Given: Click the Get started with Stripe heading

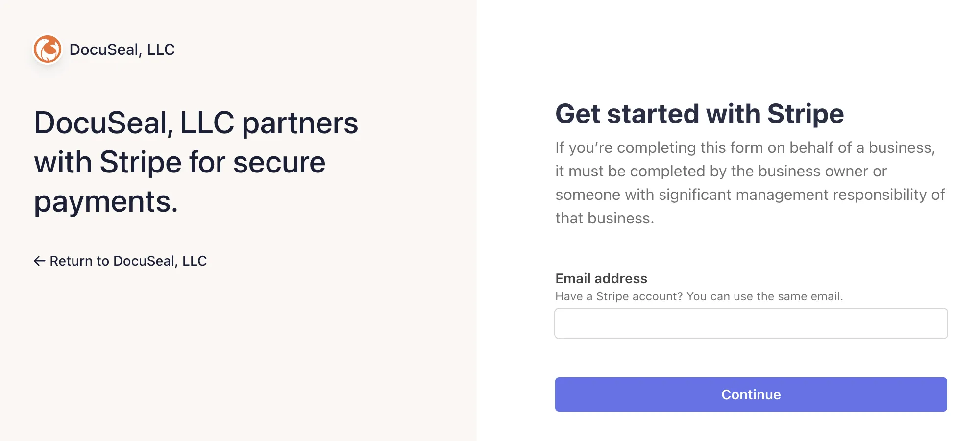Looking at the screenshot, I should coord(700,113).
